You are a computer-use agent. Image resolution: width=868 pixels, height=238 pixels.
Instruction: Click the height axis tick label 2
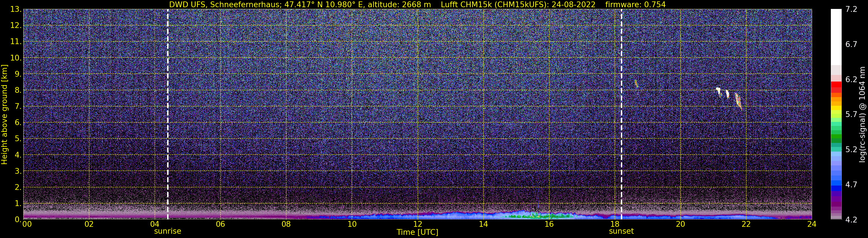tap(18, 188)
